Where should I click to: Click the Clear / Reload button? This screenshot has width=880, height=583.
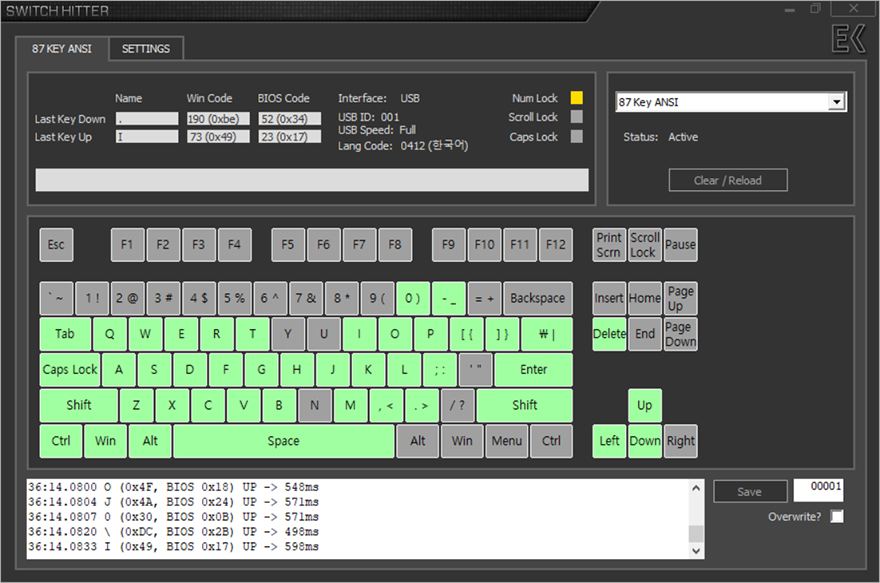tap(727, 180)
